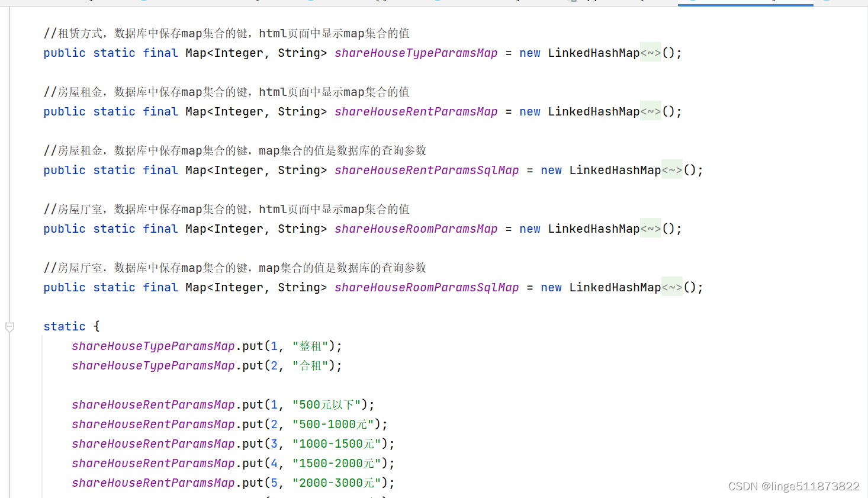Click "put" on the "1000-1500元" line

coord(253,444)
